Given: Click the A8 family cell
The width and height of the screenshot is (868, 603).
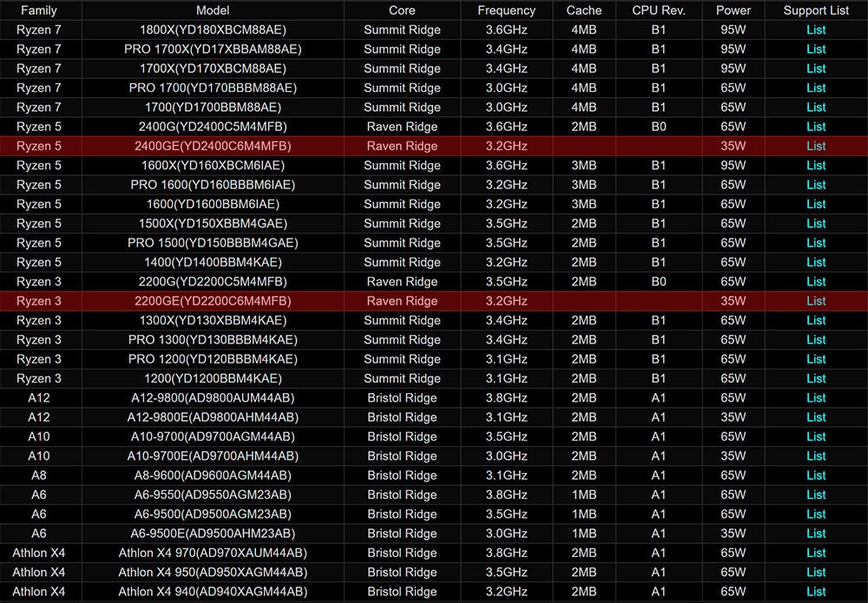Looking at the screenshot, I should tap(39, 475).
